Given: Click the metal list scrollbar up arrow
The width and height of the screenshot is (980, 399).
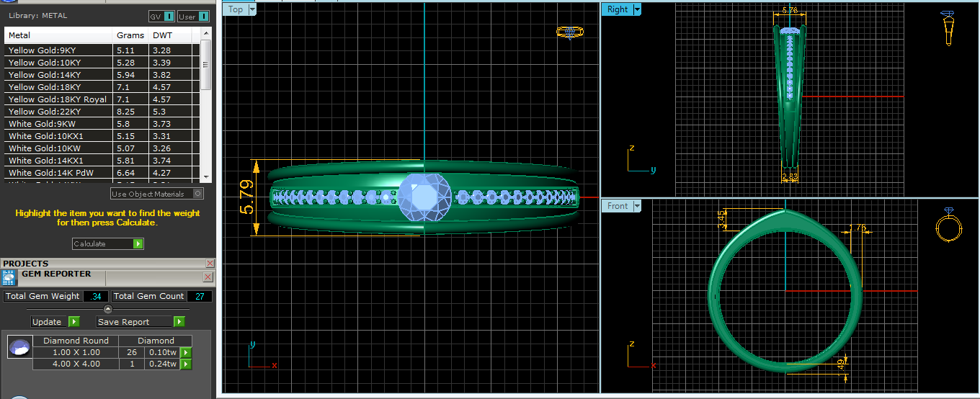Looking at the screenshot, I should pyautogui.click(x=206, y=32).
